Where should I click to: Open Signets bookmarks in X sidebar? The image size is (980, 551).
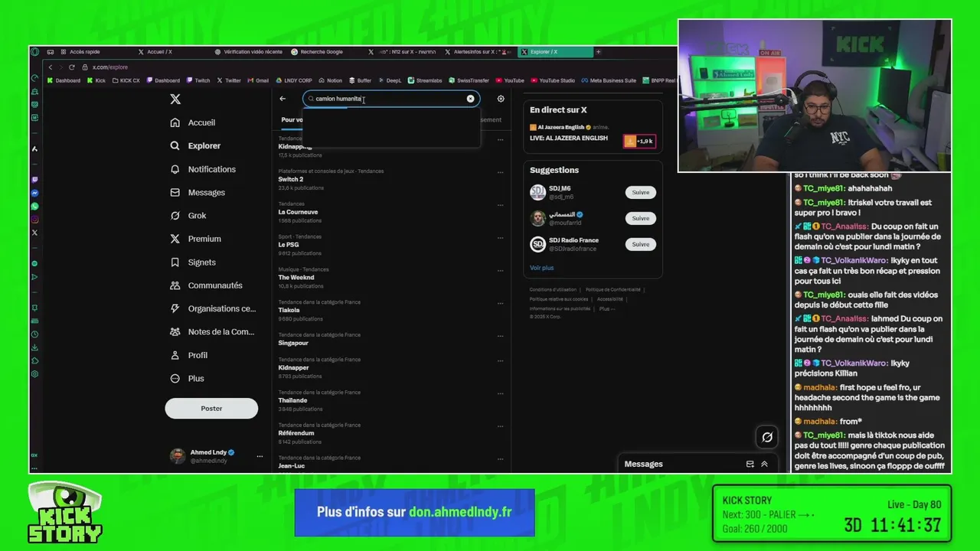pyautogui.click(x=193, y=262)
